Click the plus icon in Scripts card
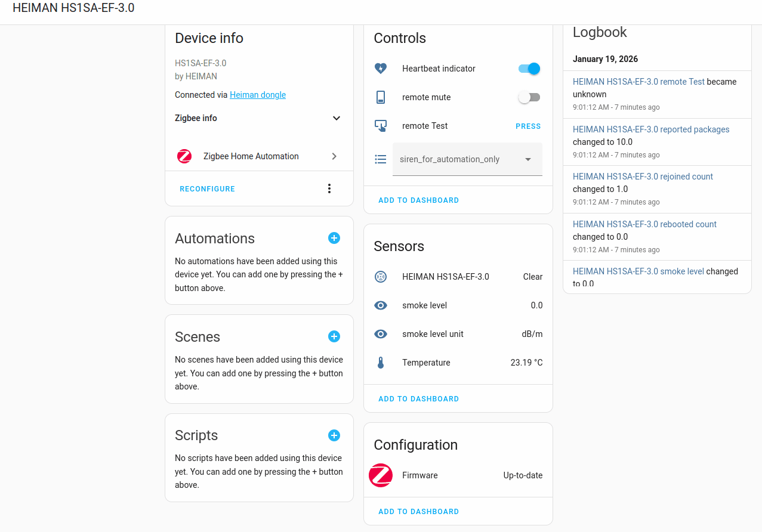Viewport: 762px width, 532px height. pos(334,435)
